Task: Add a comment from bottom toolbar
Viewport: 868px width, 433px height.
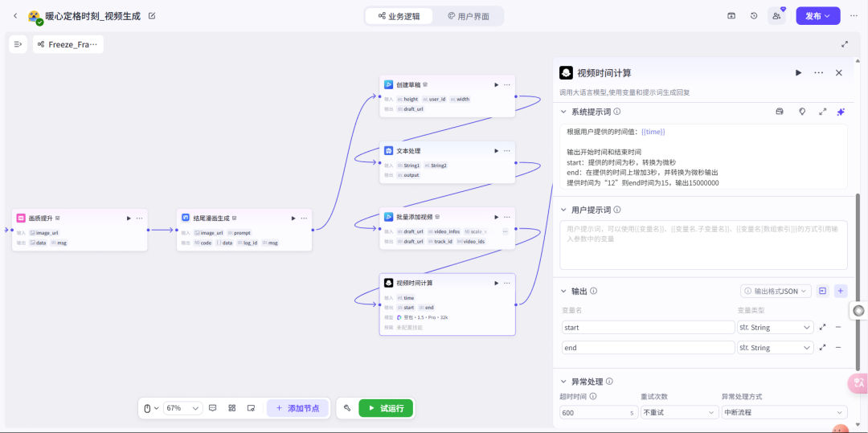Action: 212,408
